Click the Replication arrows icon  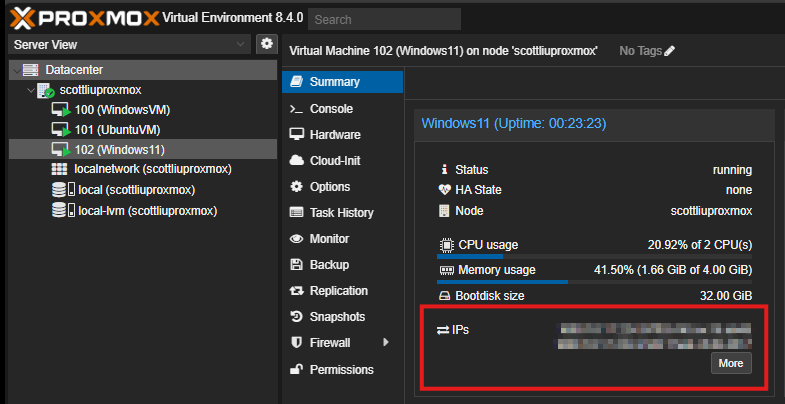[296, 291]
